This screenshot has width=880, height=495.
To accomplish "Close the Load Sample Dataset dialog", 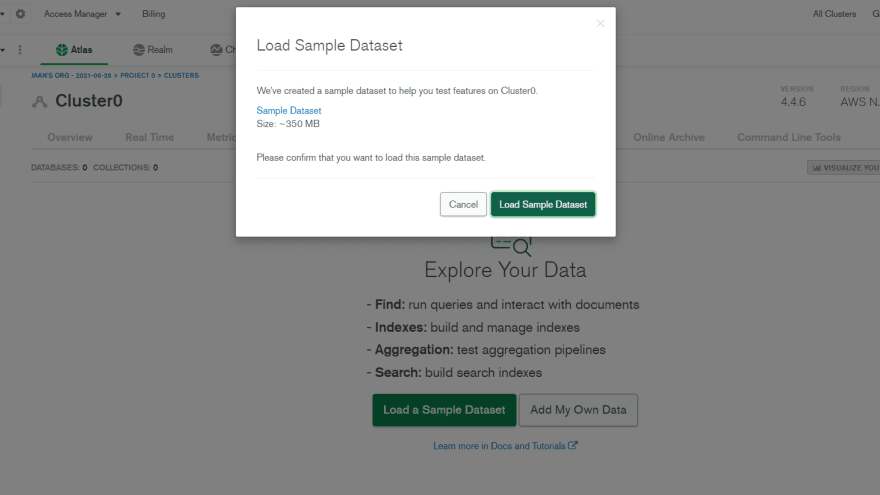I will click(601, 23).
